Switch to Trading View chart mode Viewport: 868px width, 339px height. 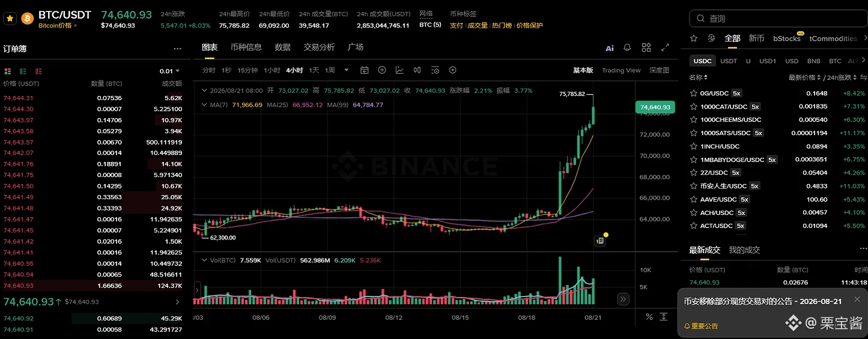click(621, 70)
